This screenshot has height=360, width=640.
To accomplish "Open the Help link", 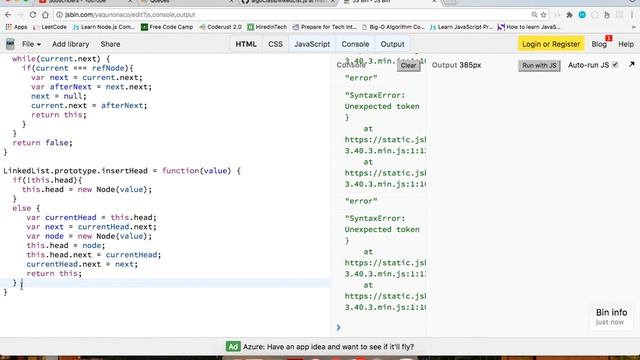I will tap(626, 44).
